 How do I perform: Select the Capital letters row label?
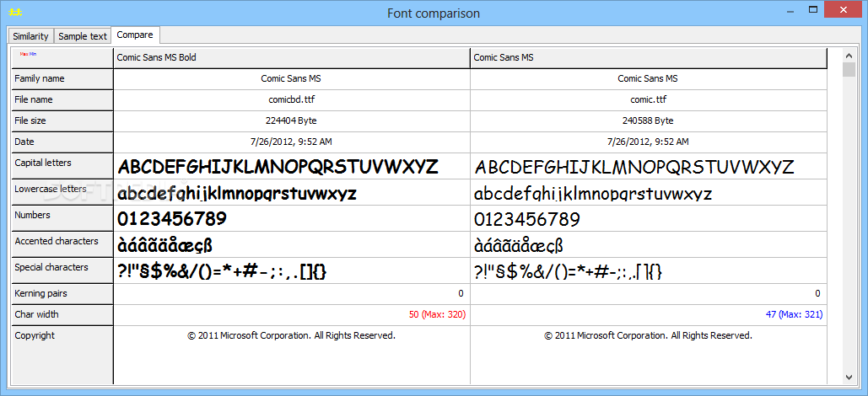[62, 166]
